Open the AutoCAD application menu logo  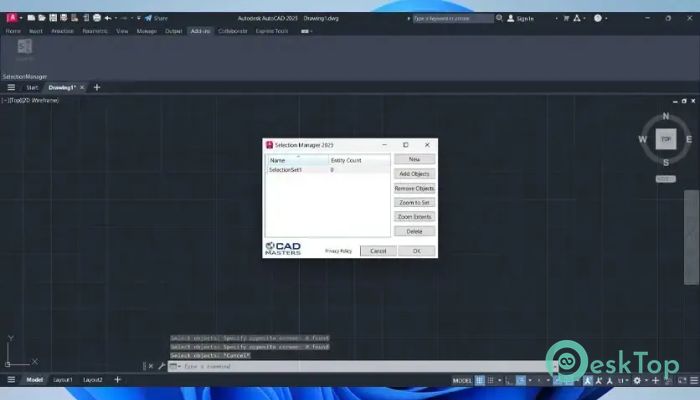pos(12,18)
